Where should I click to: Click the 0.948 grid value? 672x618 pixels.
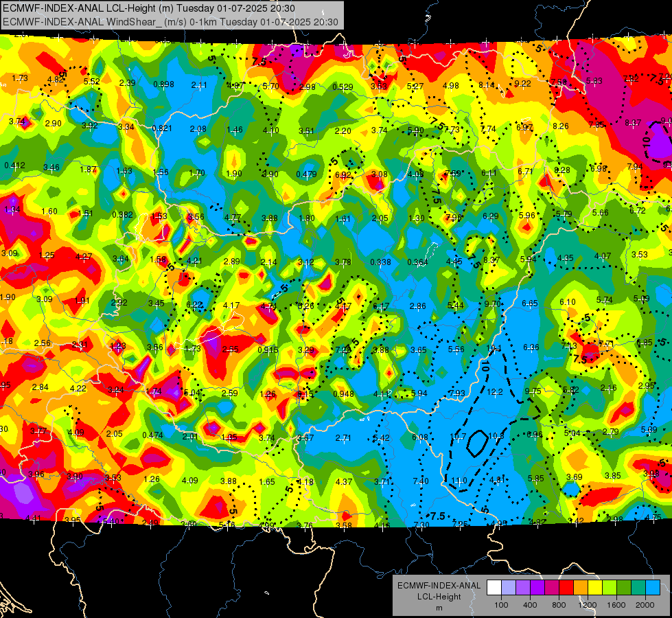[344, 393]
